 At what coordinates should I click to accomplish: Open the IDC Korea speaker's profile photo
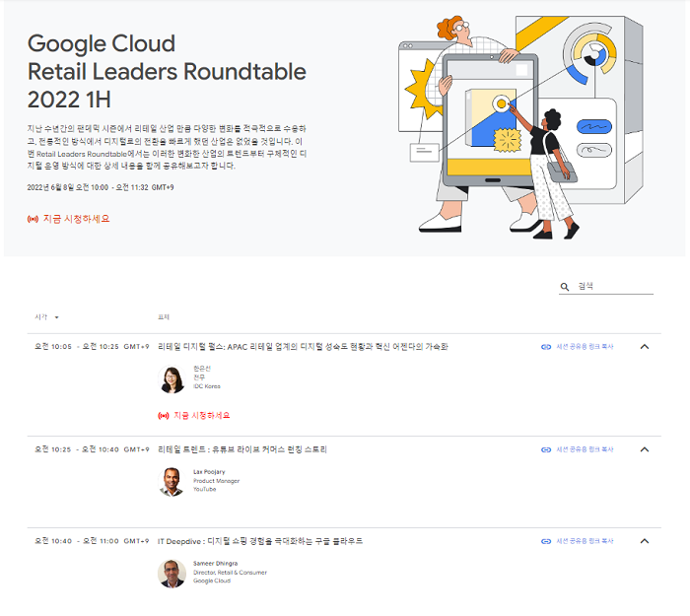tap(172, 378)
